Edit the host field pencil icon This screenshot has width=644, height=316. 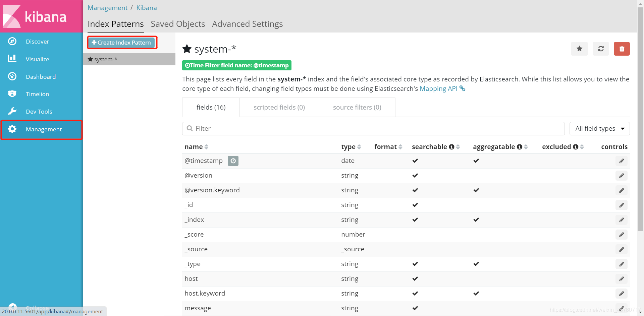pyautogui.click(x=622, y=279)
